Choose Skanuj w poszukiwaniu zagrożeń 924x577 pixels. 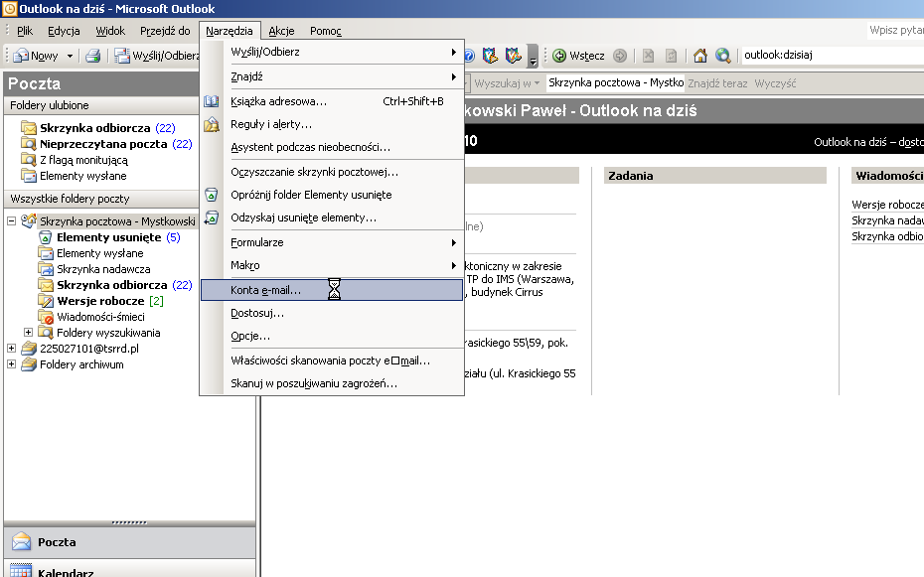coord(332,384)
